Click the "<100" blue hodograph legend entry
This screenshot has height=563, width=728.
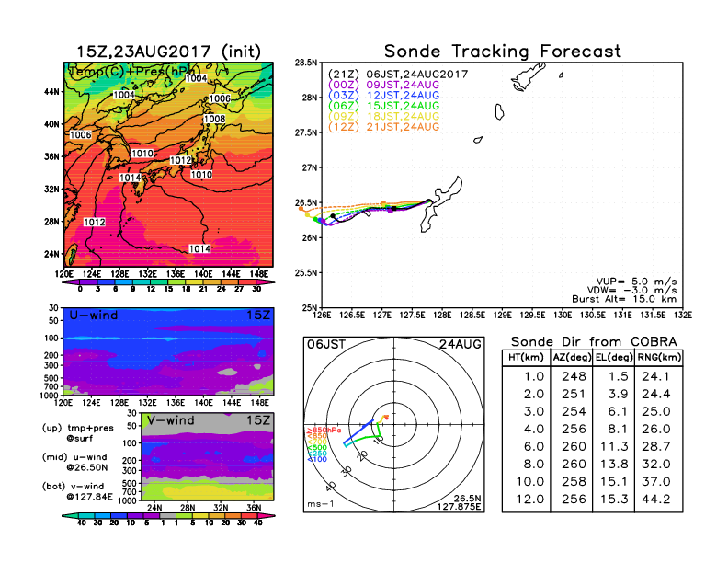pos(316,459)
